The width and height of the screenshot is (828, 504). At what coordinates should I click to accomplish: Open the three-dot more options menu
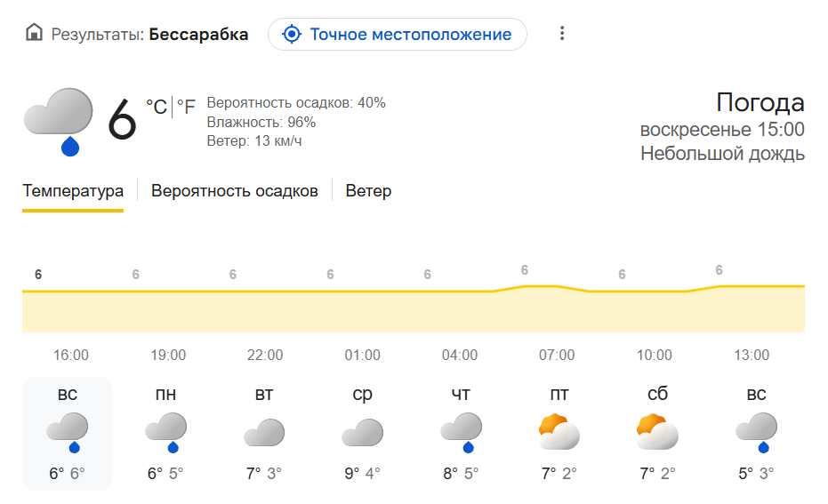pos(561,34)
